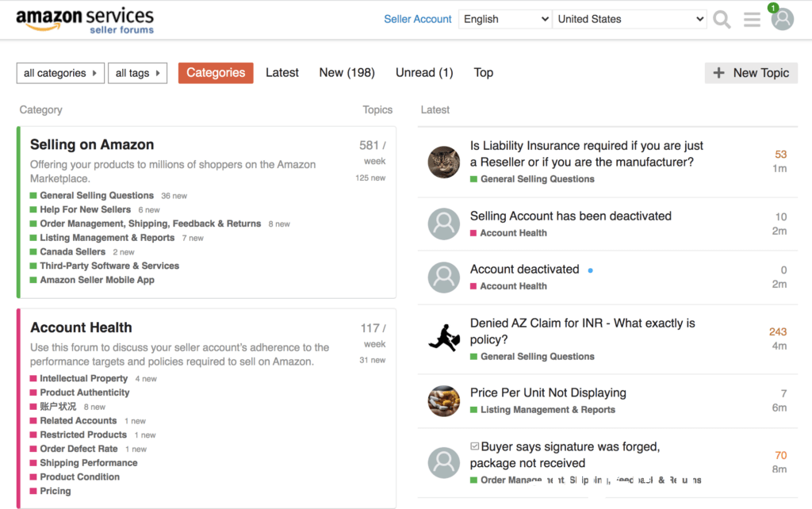Click the 125 new count for Selling on Amazon

coord(370,178)
